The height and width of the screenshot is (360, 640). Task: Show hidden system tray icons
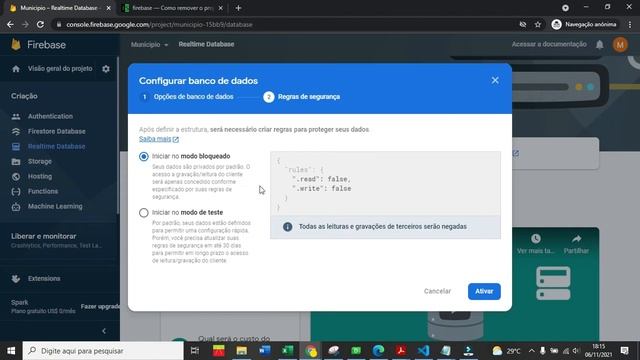coord(531,351)
